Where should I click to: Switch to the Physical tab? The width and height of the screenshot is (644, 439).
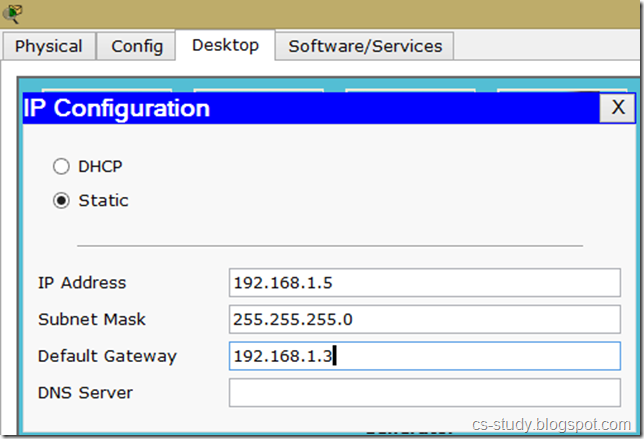click(48, 46)
